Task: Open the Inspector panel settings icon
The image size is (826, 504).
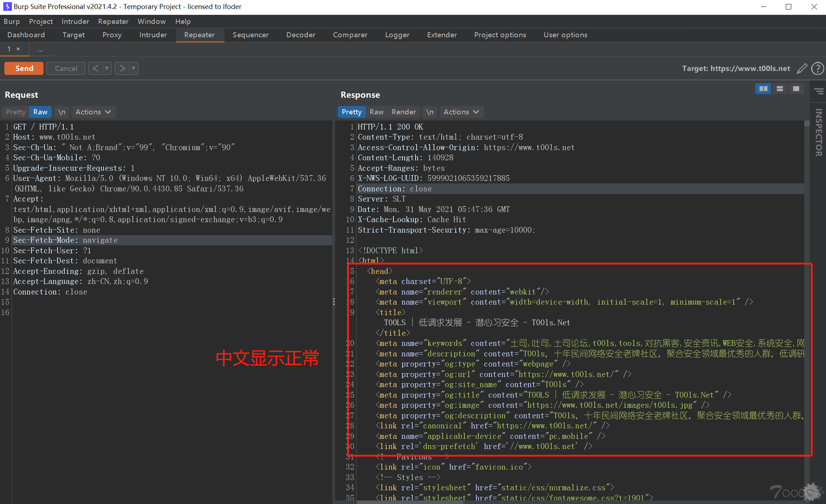Action: pyautogui.click(x=818, y=91)
